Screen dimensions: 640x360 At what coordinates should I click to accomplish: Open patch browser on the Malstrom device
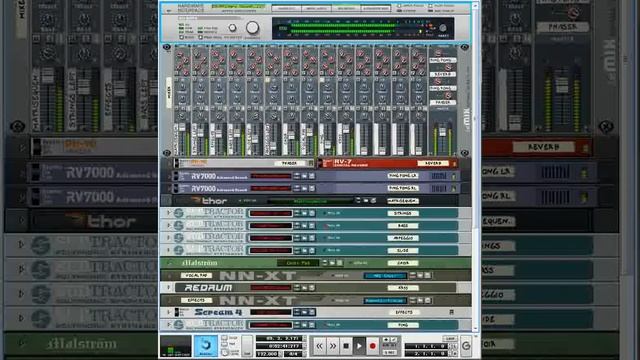click(x=332, y=263)
